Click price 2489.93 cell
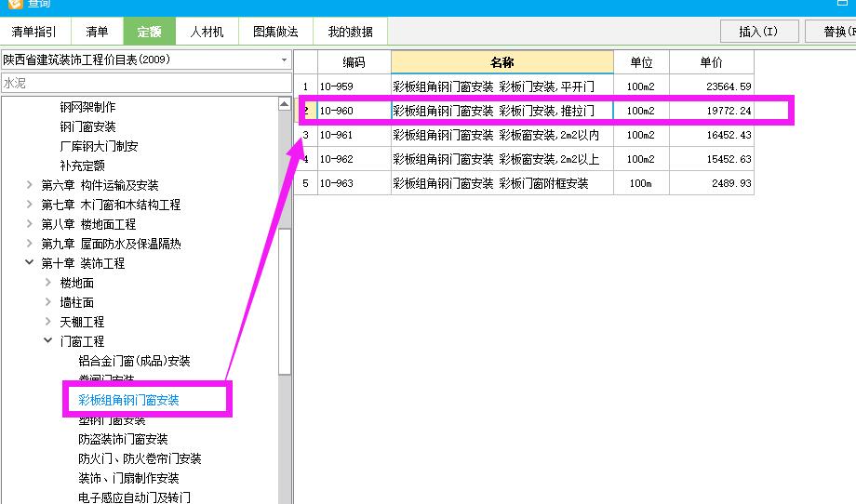856x504 pixels. [x=712, y=183]
